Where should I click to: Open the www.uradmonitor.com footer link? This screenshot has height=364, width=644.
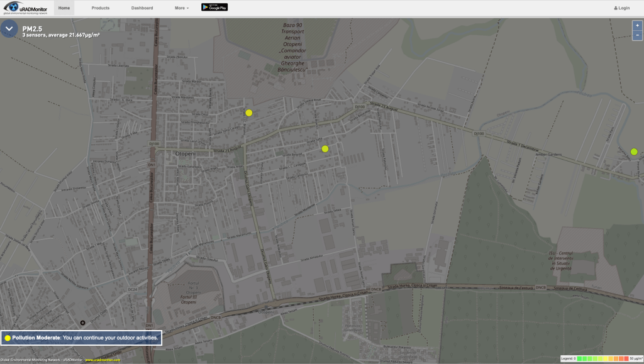(x=102, y=360)
